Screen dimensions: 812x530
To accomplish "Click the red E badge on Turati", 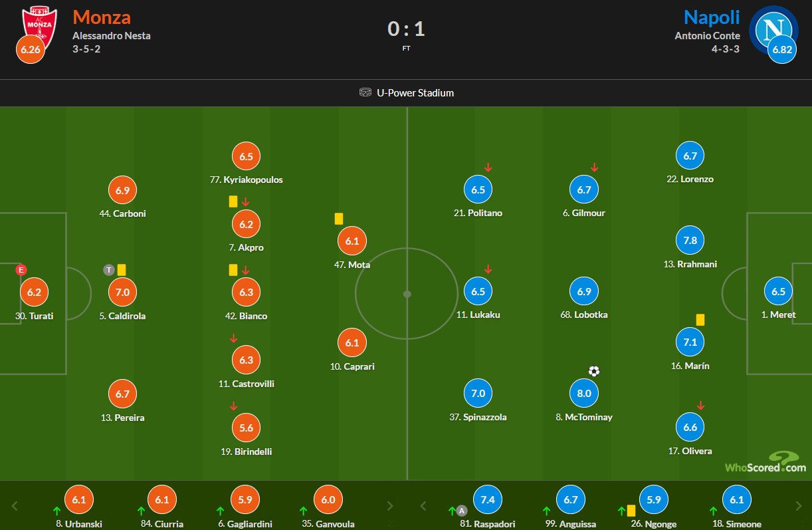I will [x=21, y=270].
